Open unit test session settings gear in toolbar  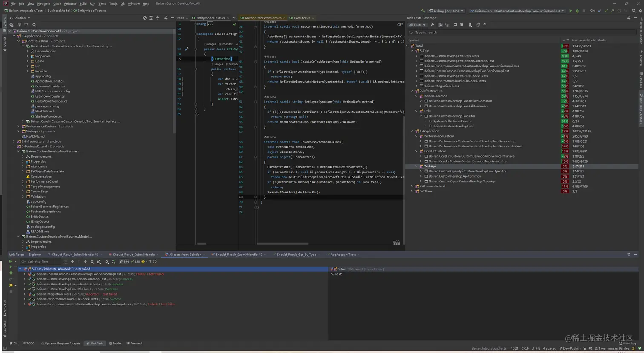click(107, 261)
